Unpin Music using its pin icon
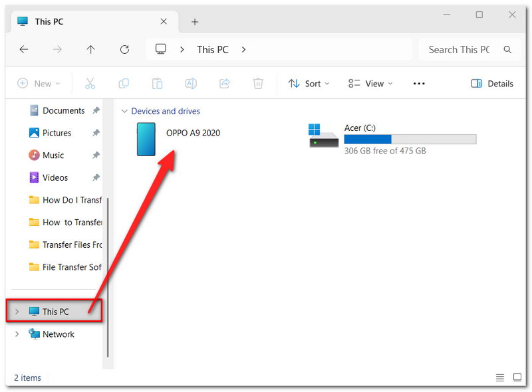 point(96,155)
